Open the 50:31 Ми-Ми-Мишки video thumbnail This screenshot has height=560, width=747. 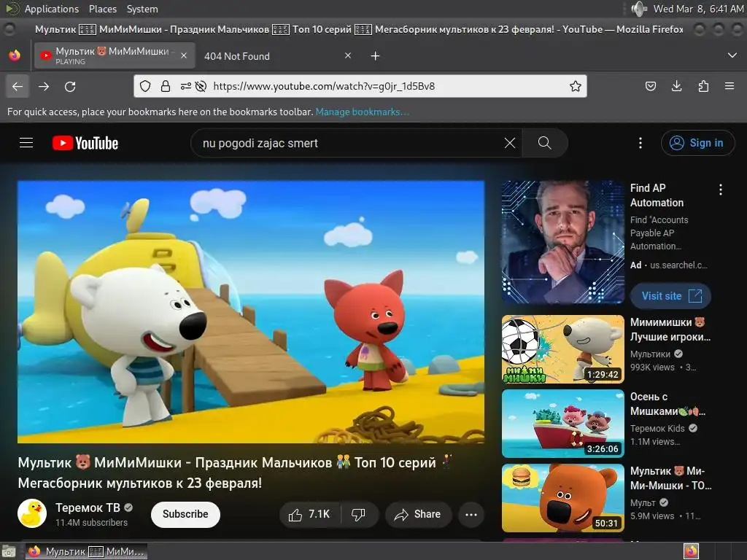[x=562, y=497]
